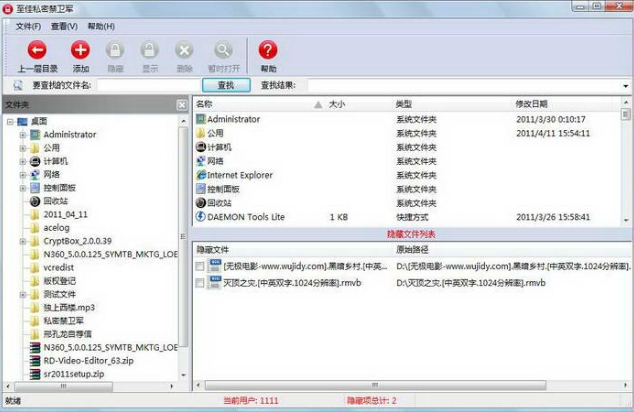This screenshot has height=412, width=634.
Task: Select vcredist folder in tree
Action: pyautogui.click(x=59, y=268)
